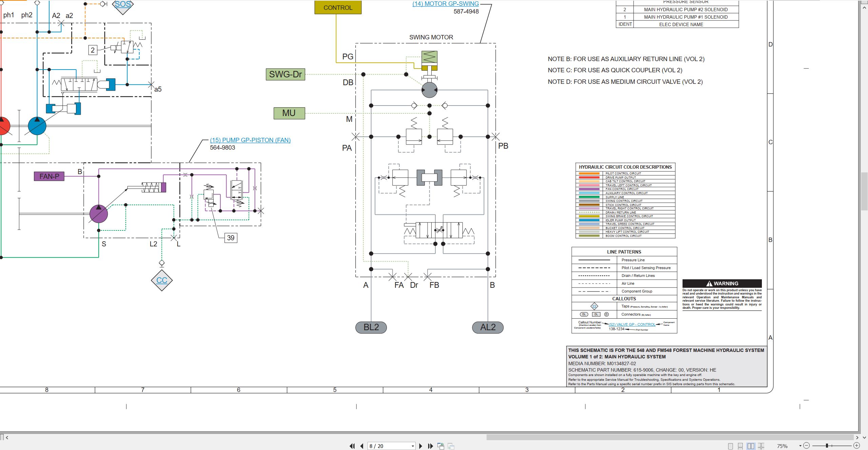The height and width of the screenshot is (450, 868).
Task: Click the NOTE B auxiliary return line text
Action: tap(626, 59)
